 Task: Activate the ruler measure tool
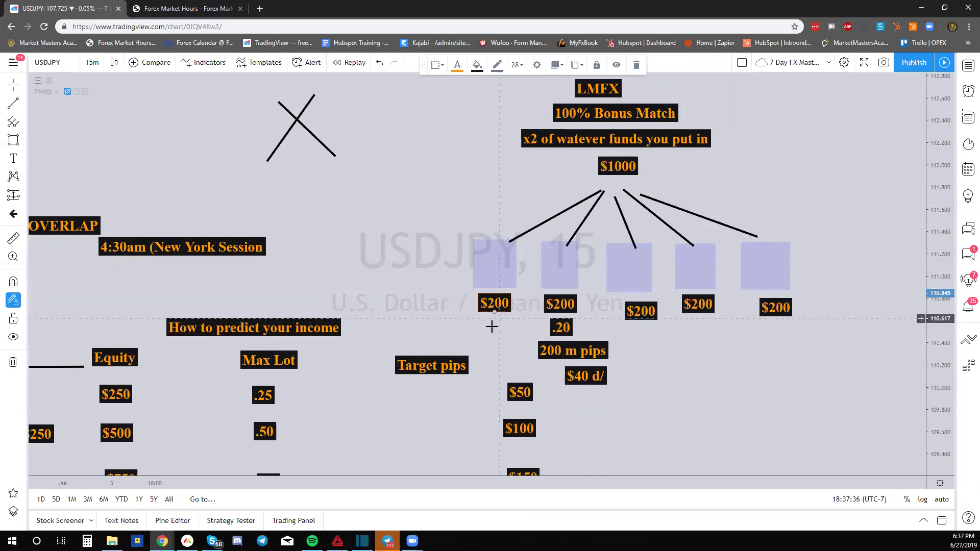pos(13,238)
